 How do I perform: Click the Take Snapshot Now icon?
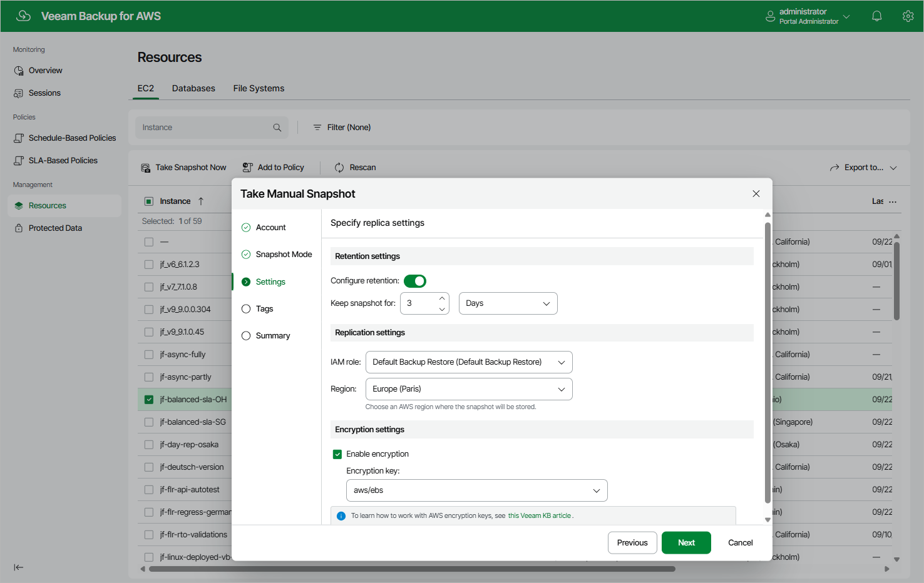pyautogui.click(x=146, y=168)
